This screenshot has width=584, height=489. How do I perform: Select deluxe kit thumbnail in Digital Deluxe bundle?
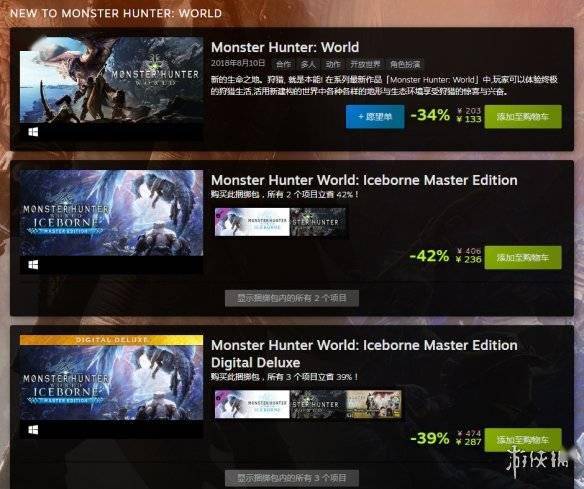[x=374, y=404]
